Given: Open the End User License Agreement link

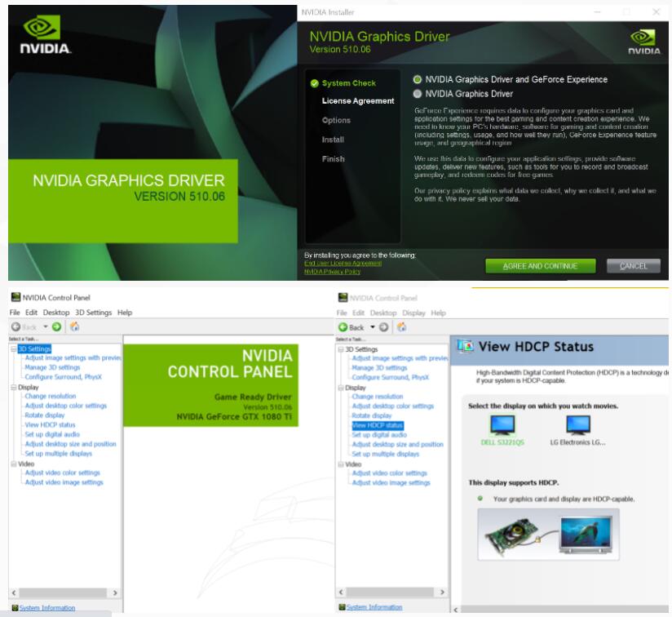Looking at the screenshot, I should [x=343, y=263].
